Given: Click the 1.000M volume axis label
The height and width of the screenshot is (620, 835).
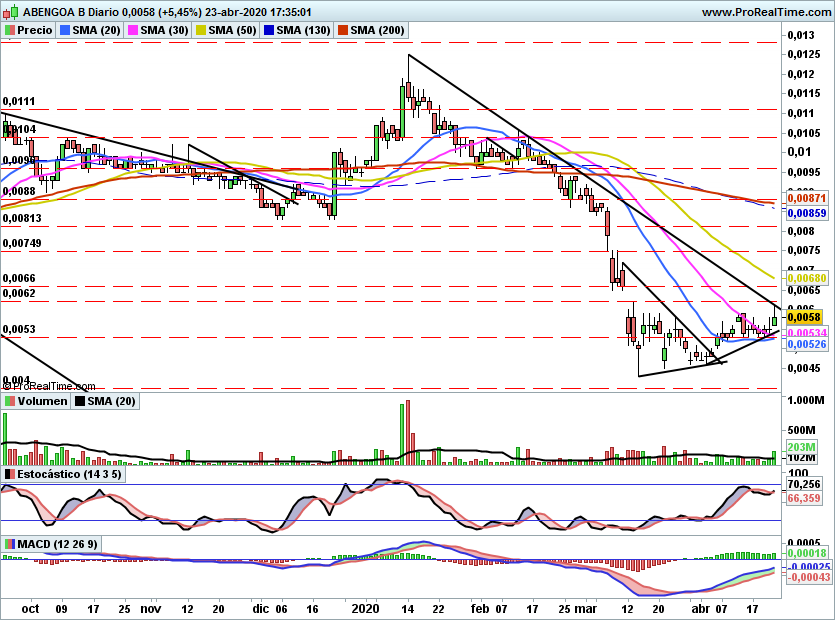Looking at the screenshot, I should pyautogui.click(x=806, y=400).
